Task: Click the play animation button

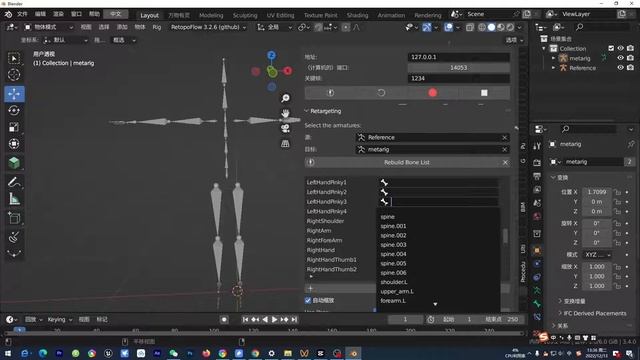Action: click(274, 320)
